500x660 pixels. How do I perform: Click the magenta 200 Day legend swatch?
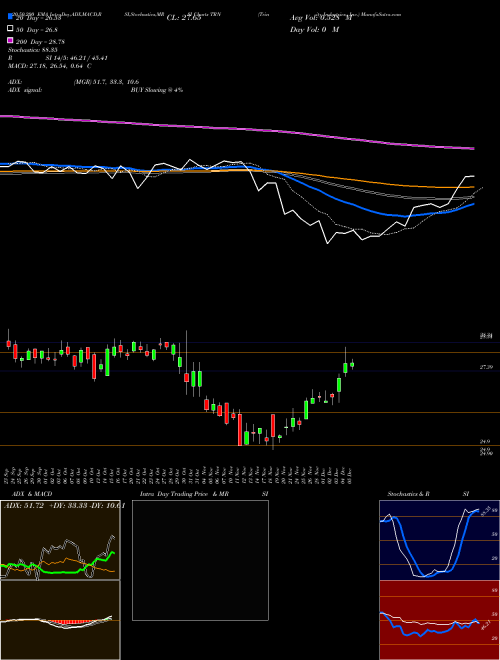point(10,40)
